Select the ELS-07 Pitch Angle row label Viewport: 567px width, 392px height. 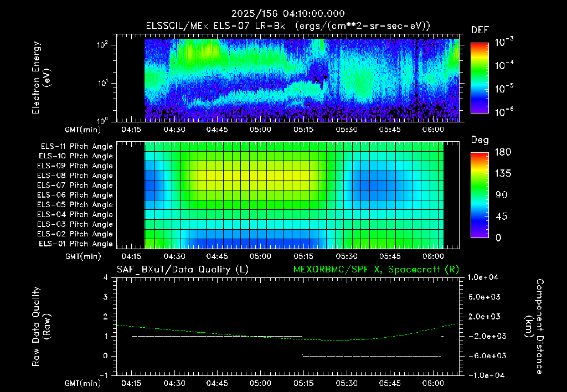[x=75, y=185]
